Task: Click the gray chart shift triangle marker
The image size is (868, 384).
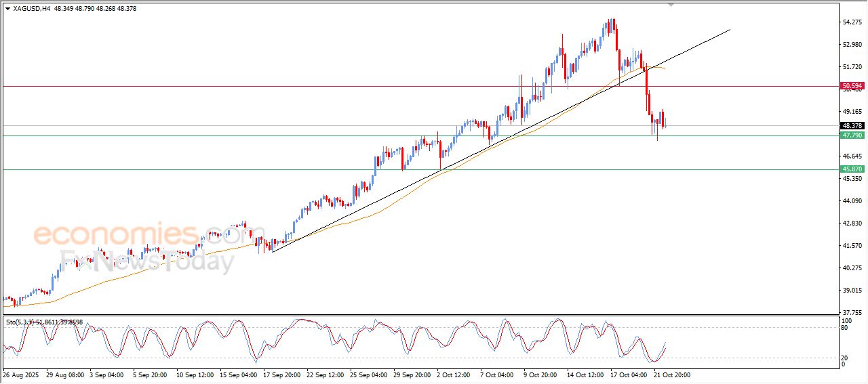Action: pyautogui.click(x=671, y=5)
